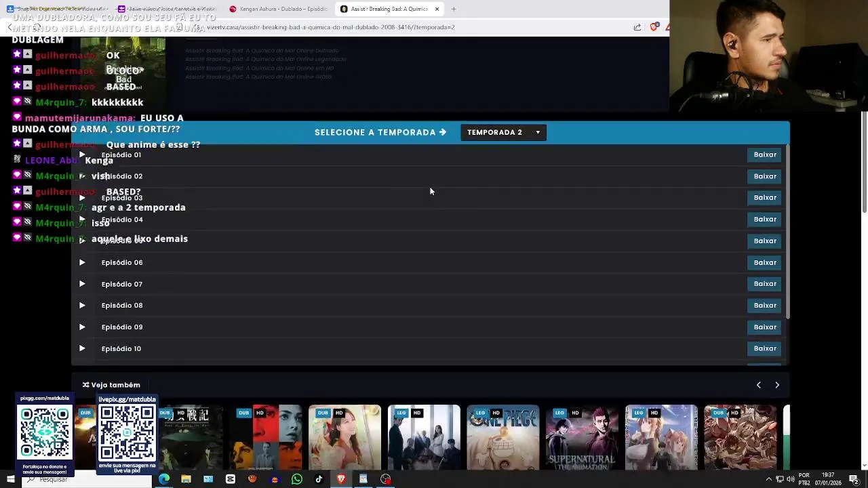
Task: Download Episódio 06 with its Baixar button
Action: (x=765, y=262)
